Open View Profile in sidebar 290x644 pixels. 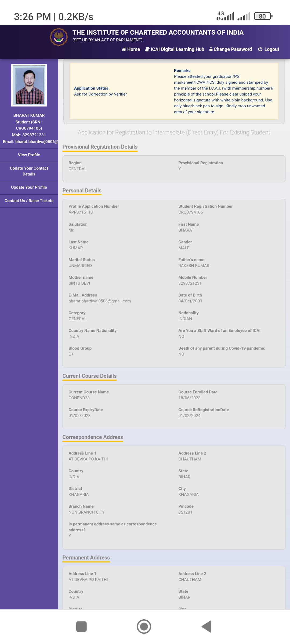29,155
